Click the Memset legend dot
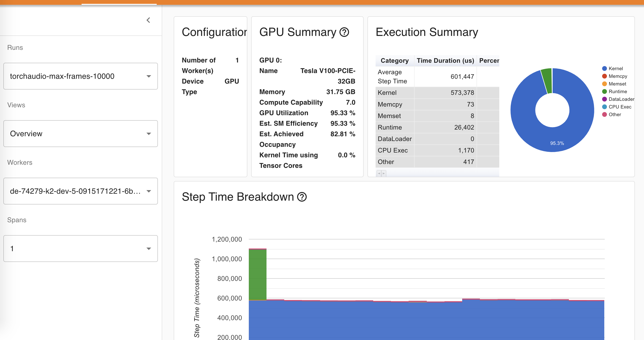Image resolution: width=644 pixels, height=340 pixels. (x=604, y=84)
